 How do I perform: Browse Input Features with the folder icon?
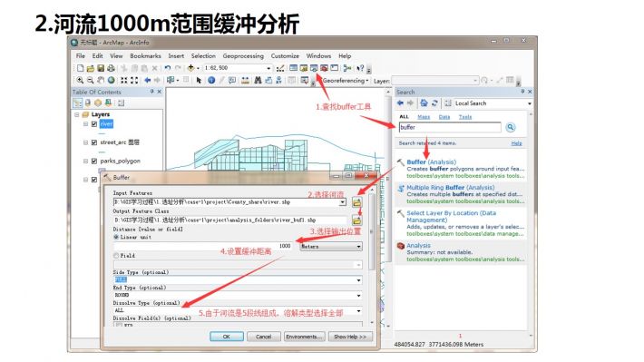(x=356, y=202)
